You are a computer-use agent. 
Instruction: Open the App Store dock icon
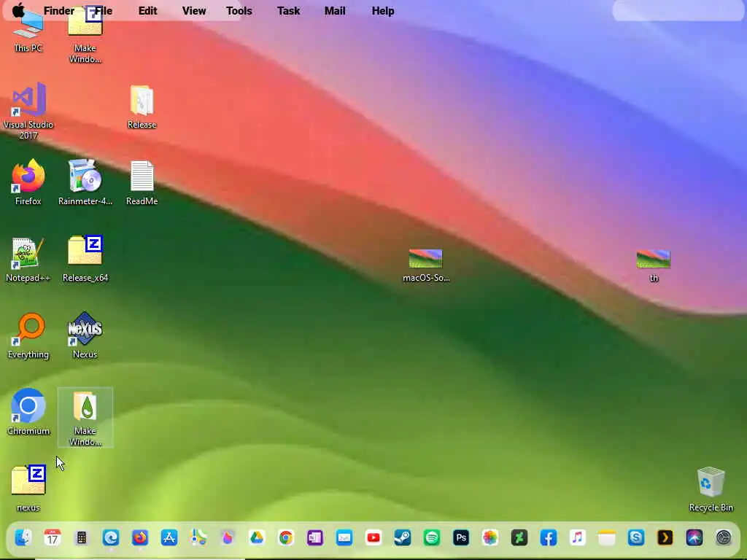(169, 537)
